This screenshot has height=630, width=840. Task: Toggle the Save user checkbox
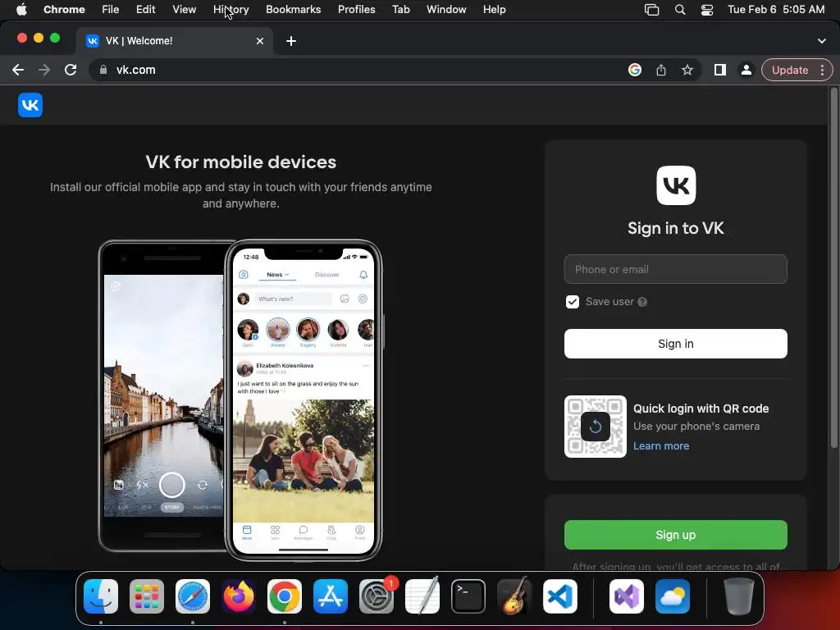tap(572, 302)
